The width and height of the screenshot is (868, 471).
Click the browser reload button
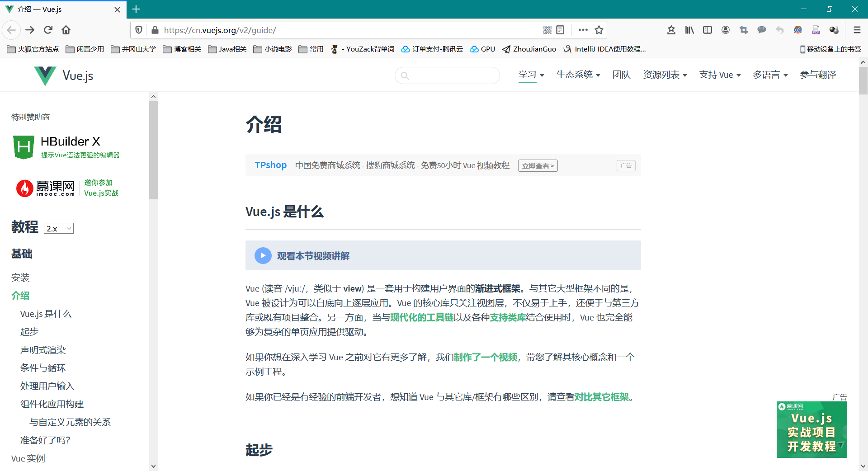point(48,30)
